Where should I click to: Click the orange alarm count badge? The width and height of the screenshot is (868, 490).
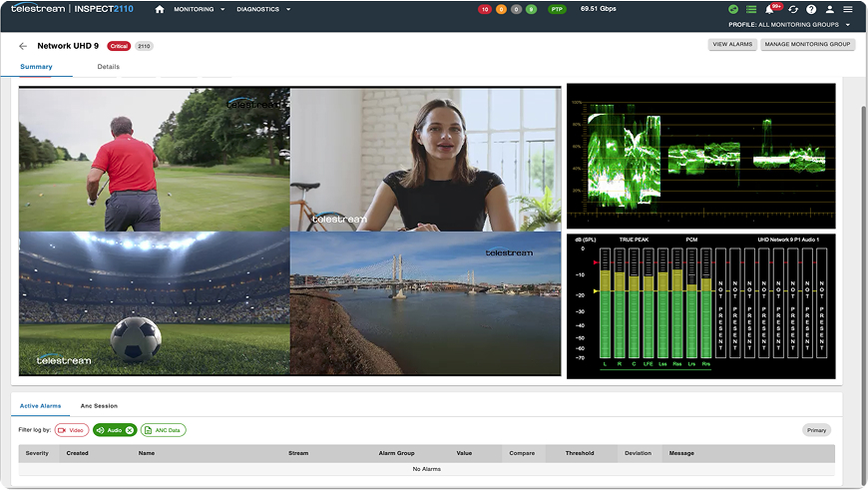(501, 9)
